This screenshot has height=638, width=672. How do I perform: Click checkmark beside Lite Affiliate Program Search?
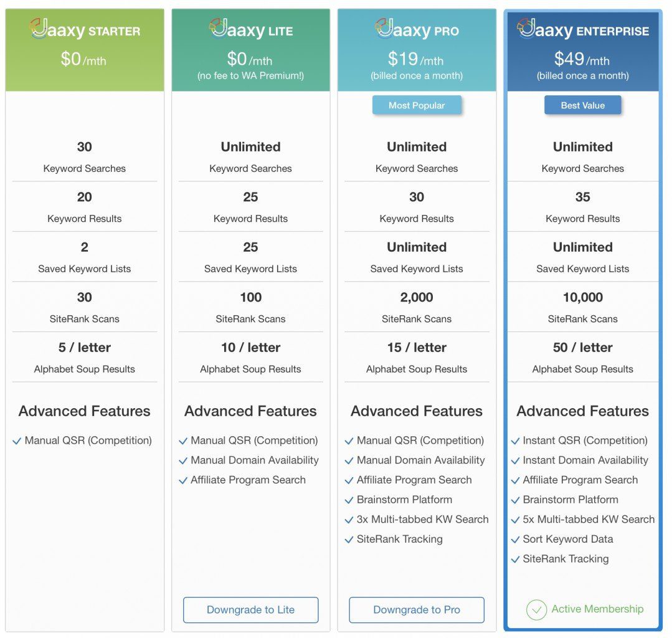tap(183, 480)
